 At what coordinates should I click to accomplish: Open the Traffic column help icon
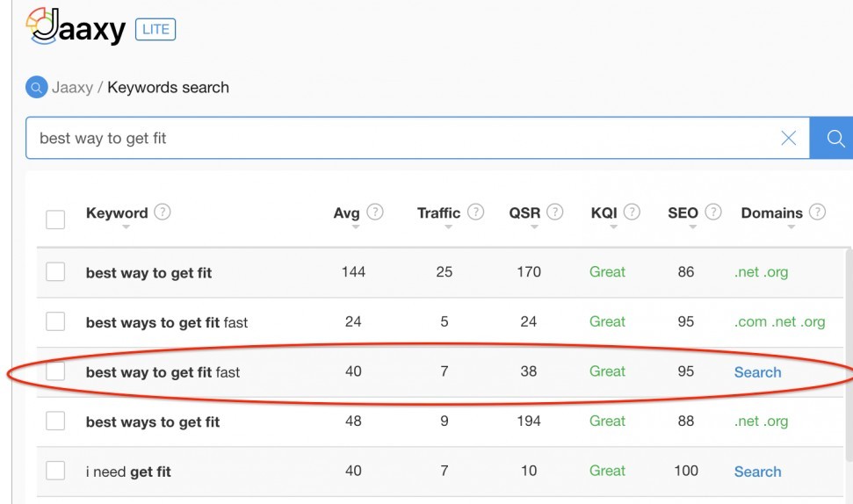475,212
